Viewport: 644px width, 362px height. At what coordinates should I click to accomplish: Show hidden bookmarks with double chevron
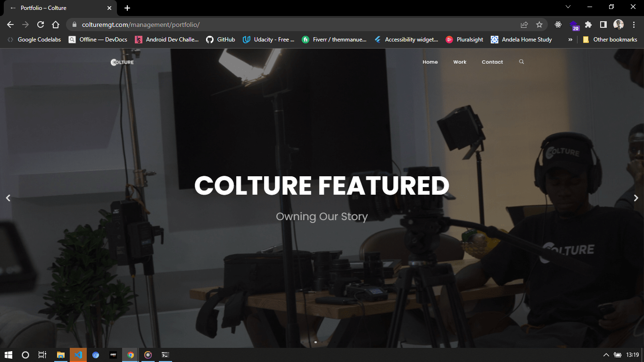click(x=570, y=40)
